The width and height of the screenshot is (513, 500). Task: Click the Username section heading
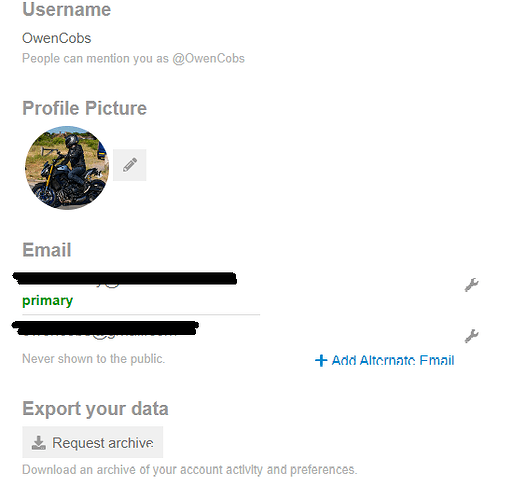click(66, 9)
